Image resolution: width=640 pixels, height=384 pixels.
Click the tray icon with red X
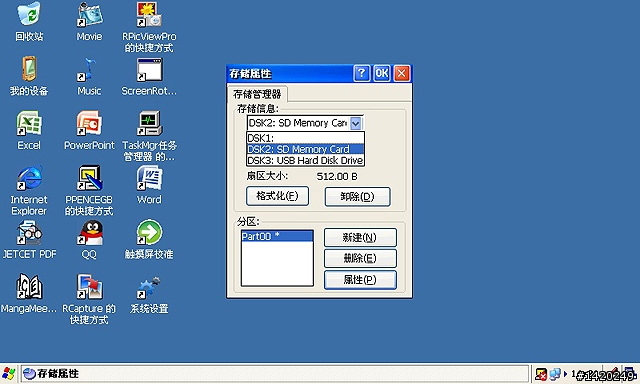[x=541, y=374]
